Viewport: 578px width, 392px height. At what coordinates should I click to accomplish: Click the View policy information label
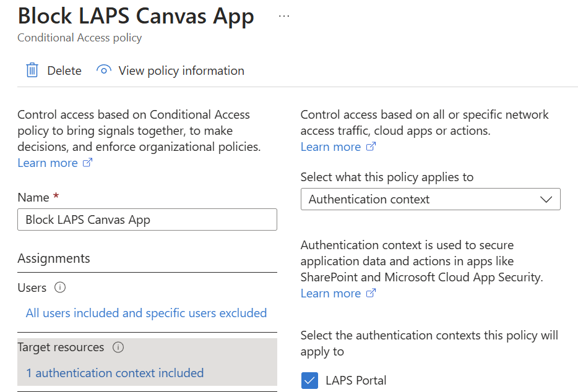coord(181,70)
